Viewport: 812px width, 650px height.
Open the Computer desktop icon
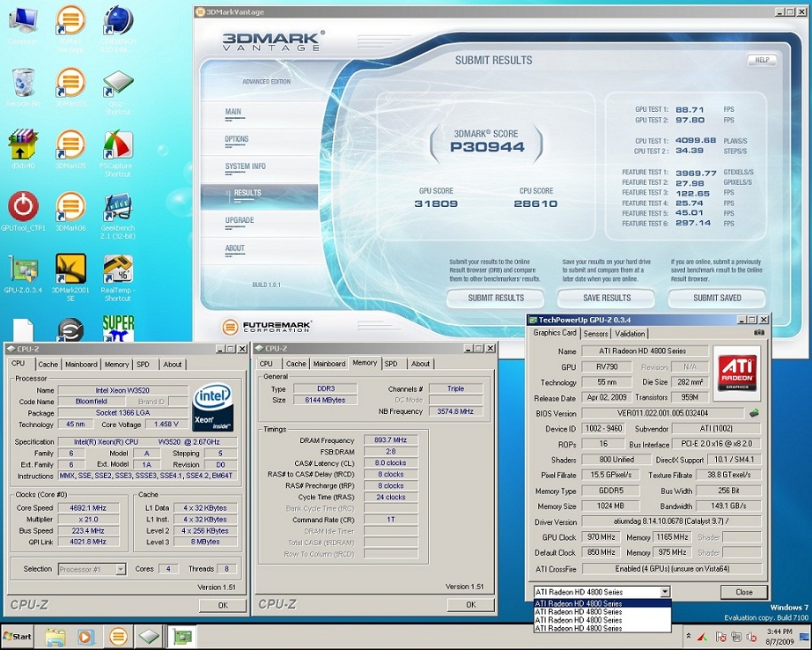(x=23, y=25)
